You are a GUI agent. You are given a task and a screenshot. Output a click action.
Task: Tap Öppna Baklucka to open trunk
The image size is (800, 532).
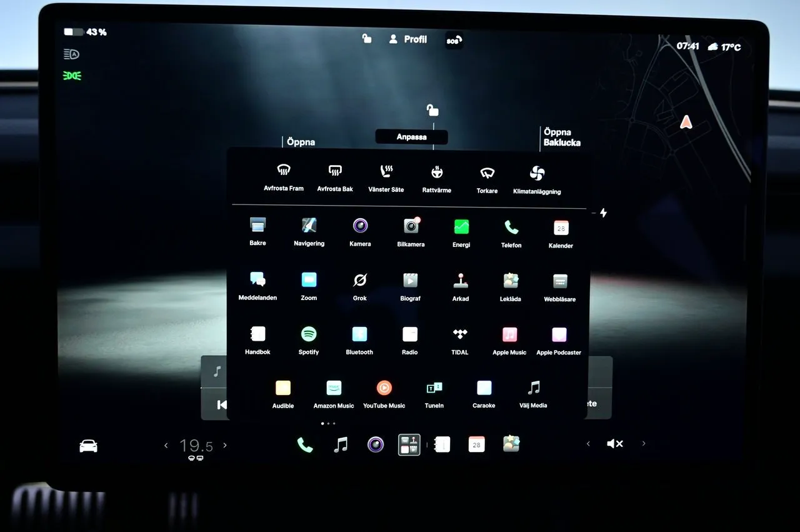click(562, 138)
